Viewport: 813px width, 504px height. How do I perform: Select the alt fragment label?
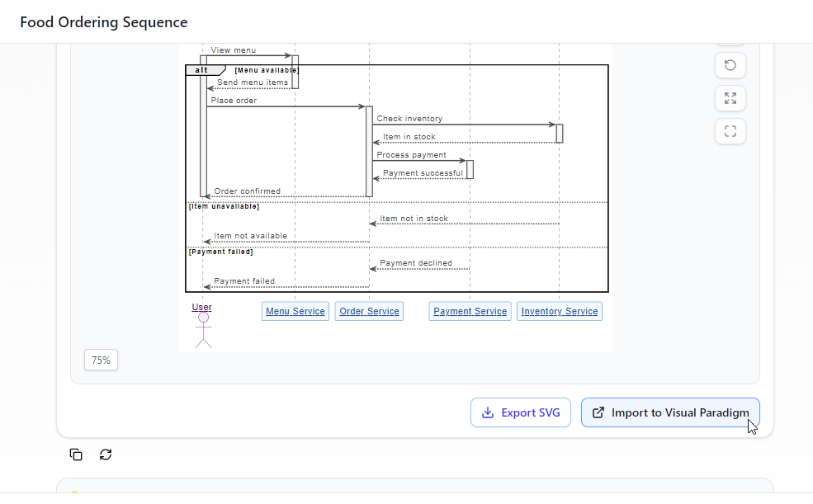(x=201, y=69)
